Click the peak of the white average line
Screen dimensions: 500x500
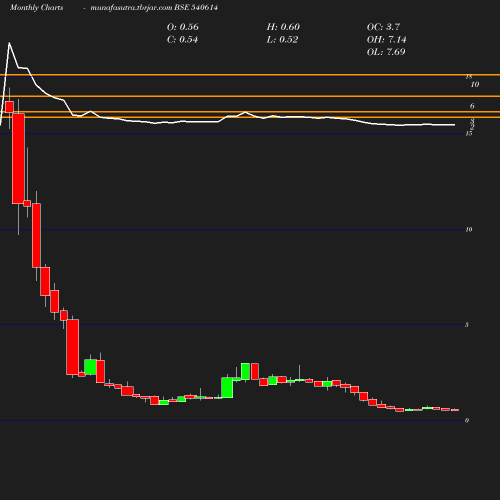tap(9, 43)
